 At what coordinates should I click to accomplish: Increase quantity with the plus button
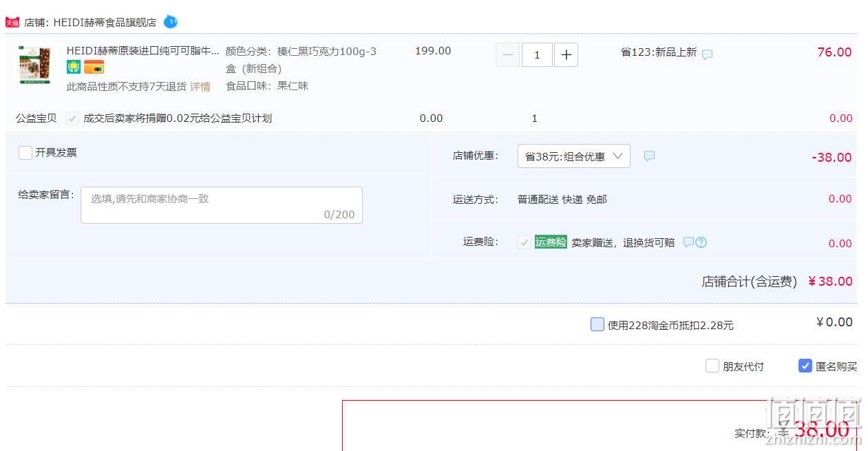tap(566, 55)
